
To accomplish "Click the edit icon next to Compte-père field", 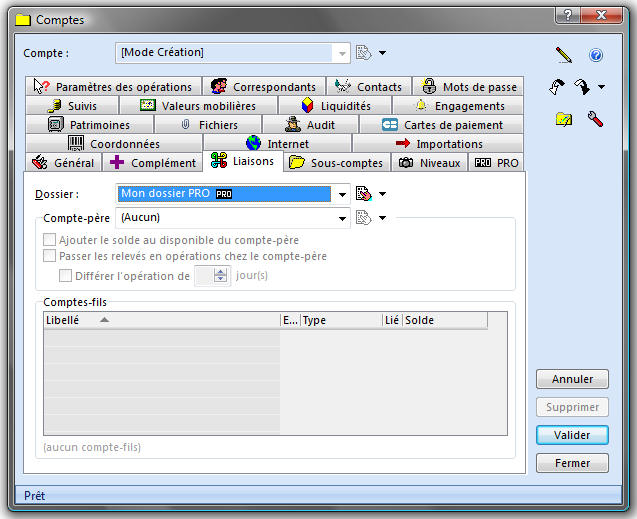I will point(364,217).
